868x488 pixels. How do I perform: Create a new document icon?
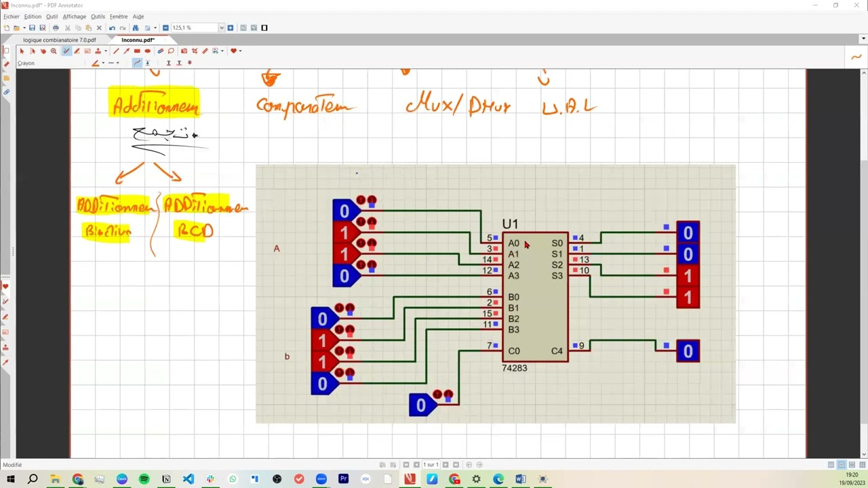(6, 28)
